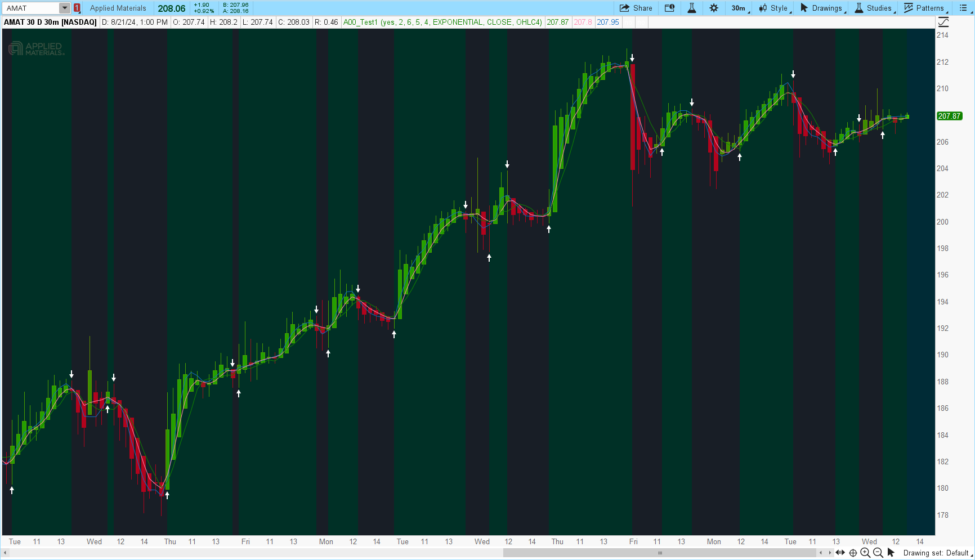Click the close value C: 208.03
975x560 pixels.
tap(294, 22)
